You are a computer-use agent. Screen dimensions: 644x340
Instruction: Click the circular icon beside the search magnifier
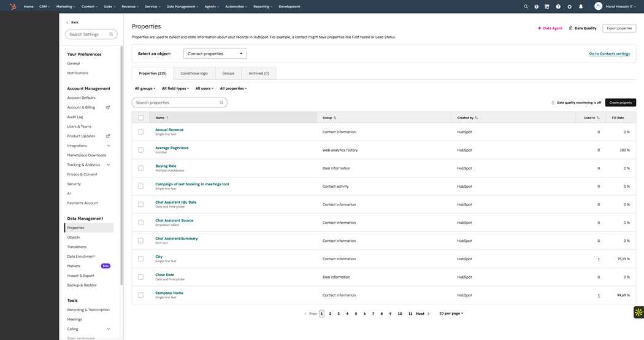(537, 7)
